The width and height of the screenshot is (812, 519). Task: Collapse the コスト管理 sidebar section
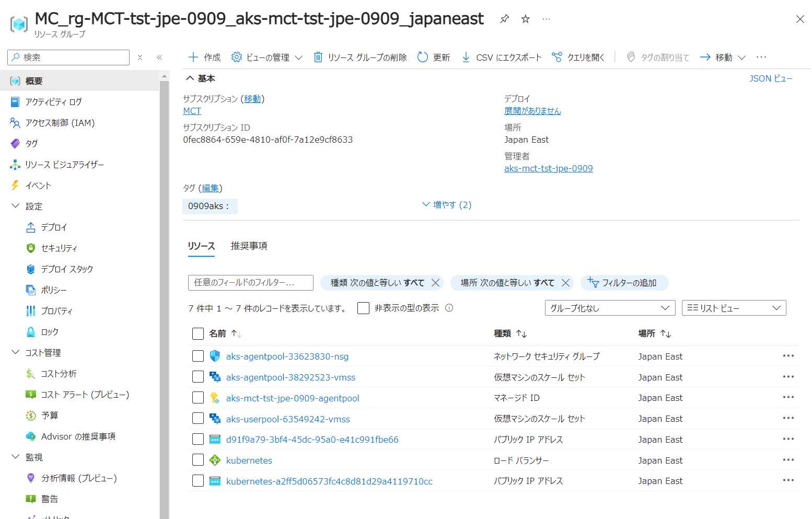point(15,352)
